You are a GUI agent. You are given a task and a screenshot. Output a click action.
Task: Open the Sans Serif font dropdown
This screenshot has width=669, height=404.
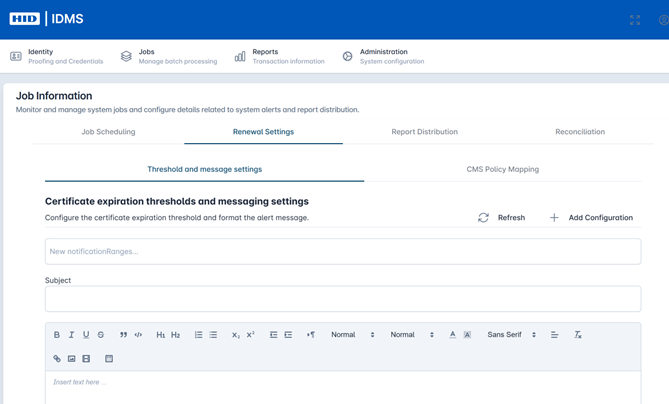pyautogui.click(x=511, y=335)
